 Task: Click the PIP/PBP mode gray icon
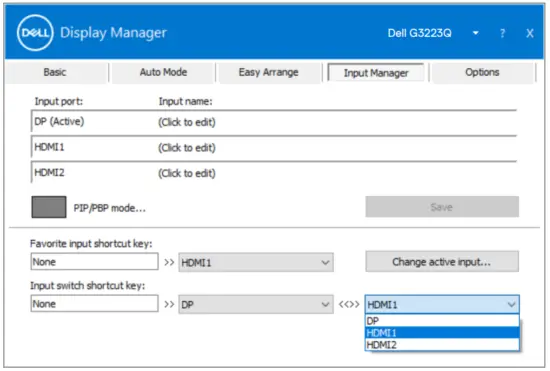pos(49,207)
